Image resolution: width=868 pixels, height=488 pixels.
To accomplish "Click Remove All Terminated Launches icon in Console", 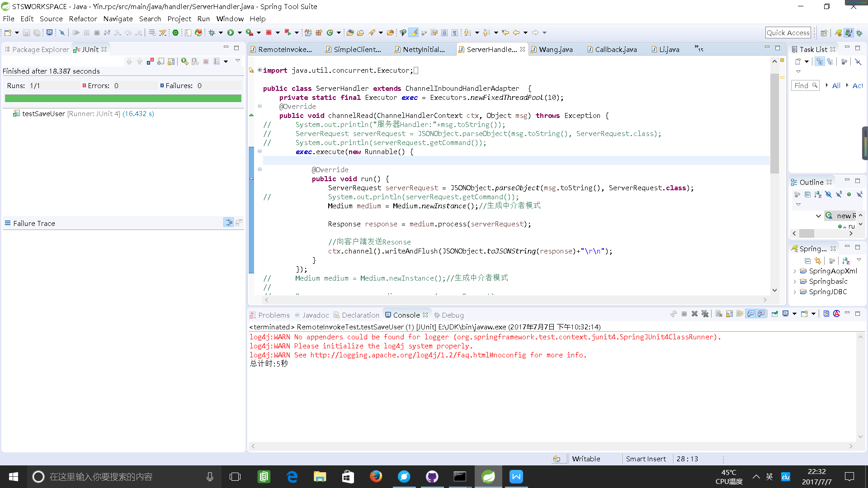I will click(x=705, y=314).
